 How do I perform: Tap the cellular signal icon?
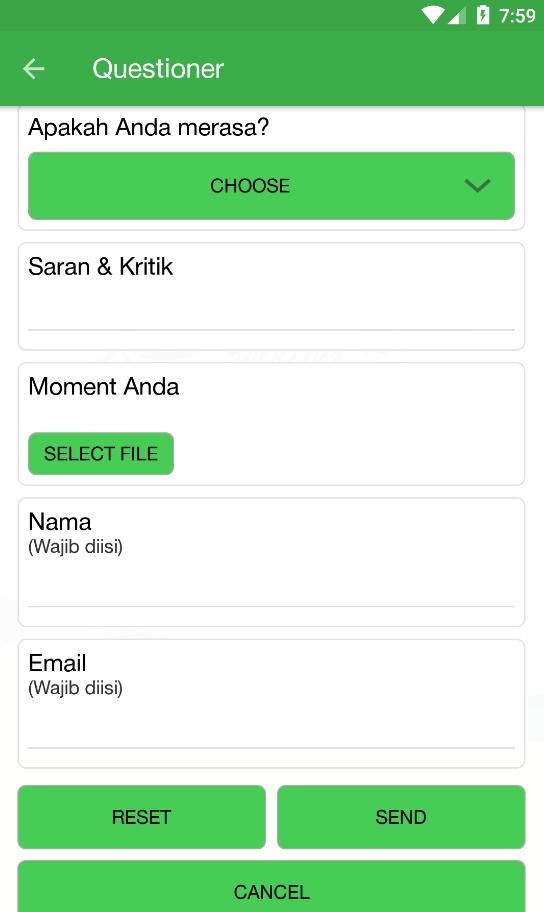click(x=457, y=16)
